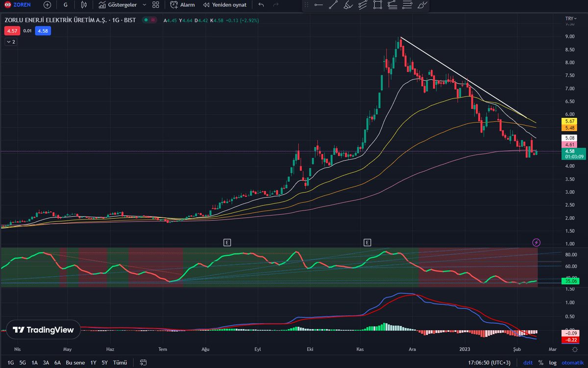Select the horizontal lines levels tool
The height and width of the screenshot is (368, 588).
click(407, 5)
